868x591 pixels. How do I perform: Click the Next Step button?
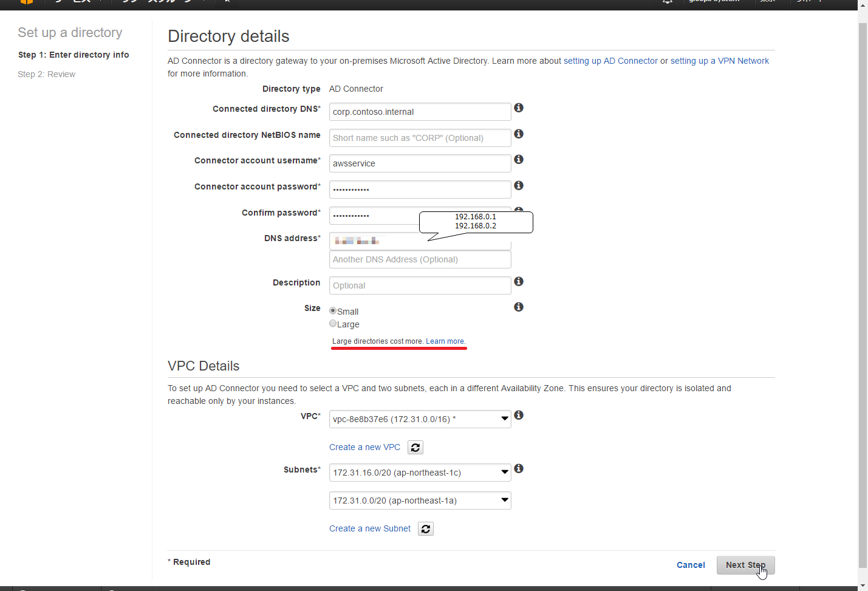pyautogui.click(x=745, y=565)
